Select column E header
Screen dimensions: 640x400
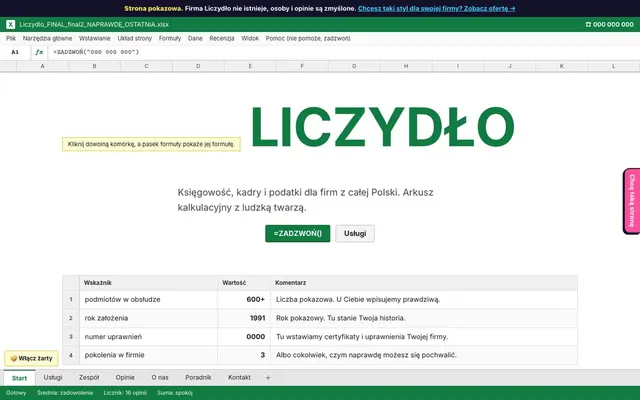[250, 66]
